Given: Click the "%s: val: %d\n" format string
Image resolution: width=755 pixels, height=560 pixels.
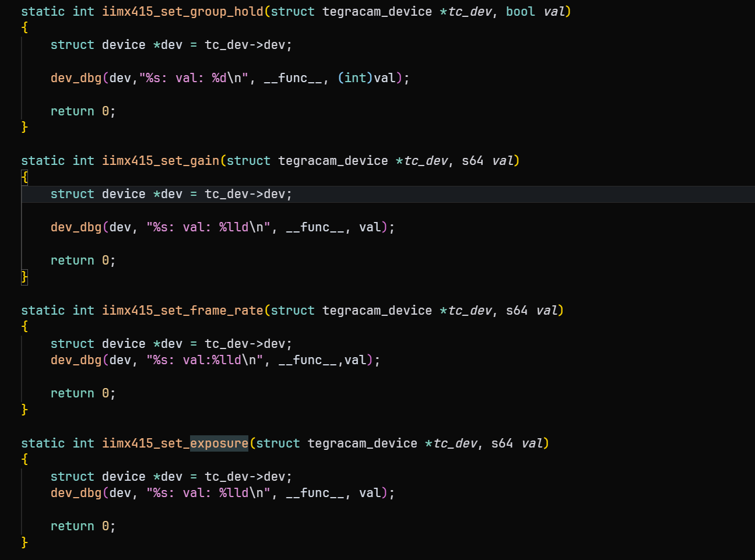Looking at the screenshot, I should click(194, 78).
